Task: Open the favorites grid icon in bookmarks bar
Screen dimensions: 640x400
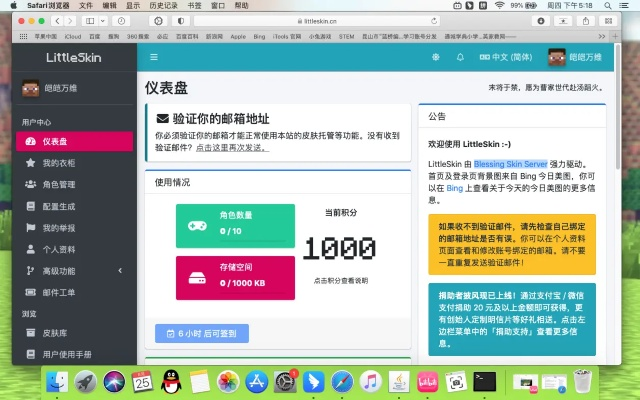Action: (23, 36)
